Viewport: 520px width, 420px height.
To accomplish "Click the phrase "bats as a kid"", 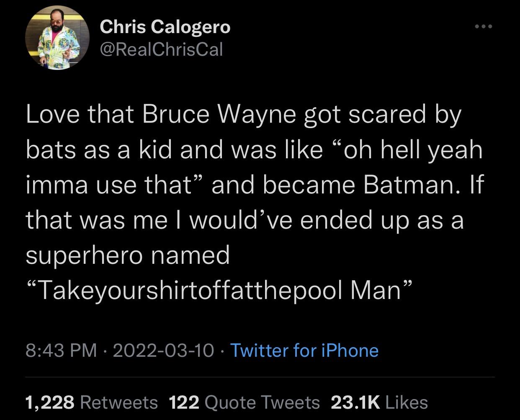I will pyautogui.click(x=99, y=149).
